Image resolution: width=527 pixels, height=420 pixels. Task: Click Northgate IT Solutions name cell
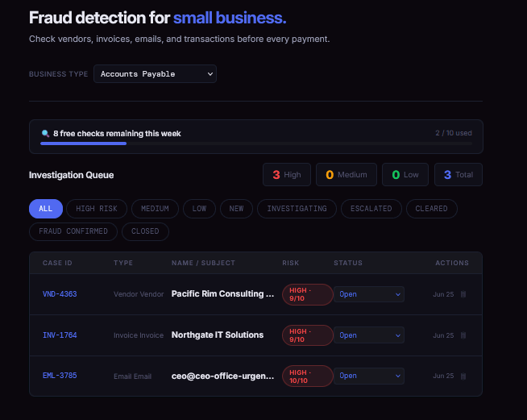pyautogui.click(x=218, y=335)
